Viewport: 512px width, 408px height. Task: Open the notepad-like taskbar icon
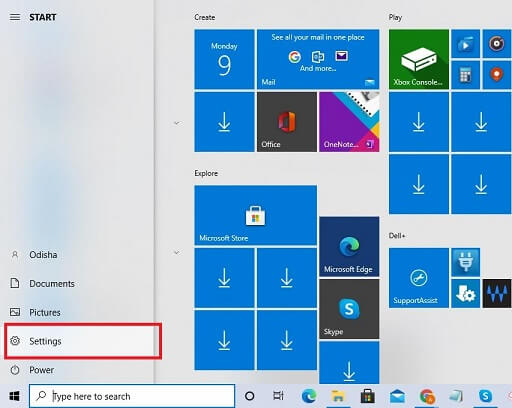(x=456, y=396)
